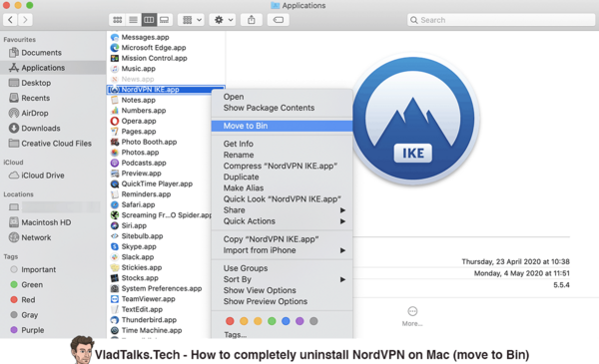Open Macintosh HD in the sidebar
This screenshot has width=599, height=364.
[40, 222]
